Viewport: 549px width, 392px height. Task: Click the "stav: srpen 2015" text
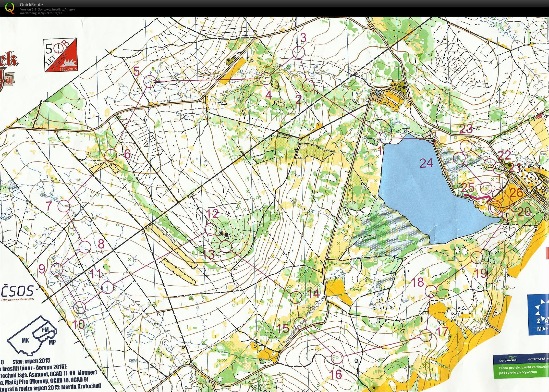31,361
